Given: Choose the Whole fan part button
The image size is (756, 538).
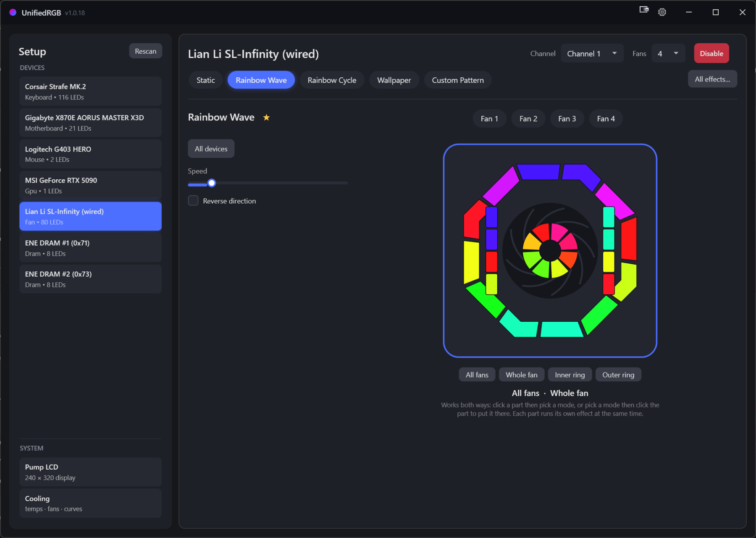Looking at the screenshot, I should click(x=522, y=375).
